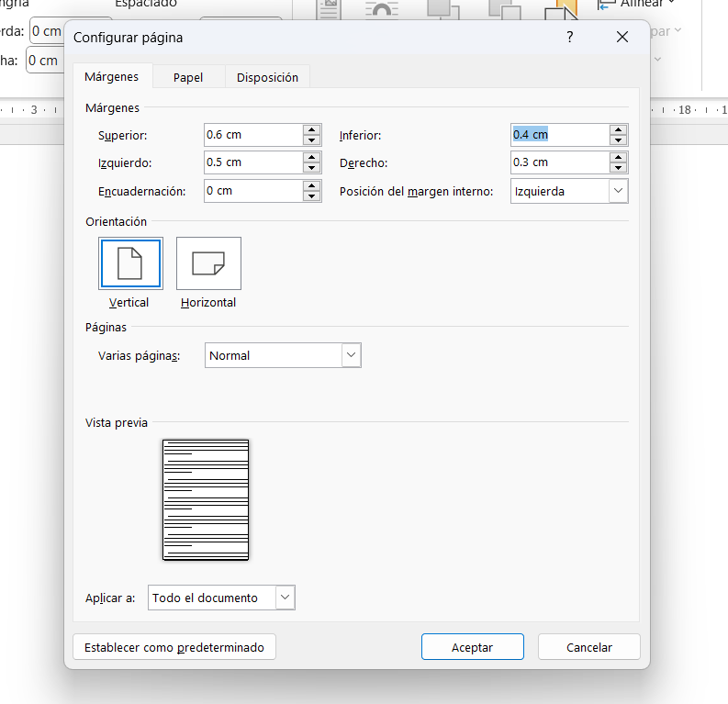Increase the Inferior margin with up arrow

tap(619, 130)
